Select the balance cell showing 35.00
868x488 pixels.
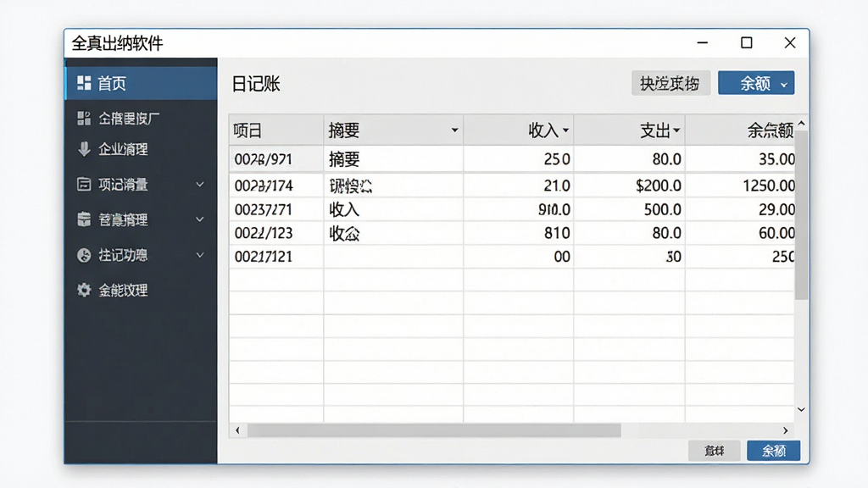tap(740, 159)
